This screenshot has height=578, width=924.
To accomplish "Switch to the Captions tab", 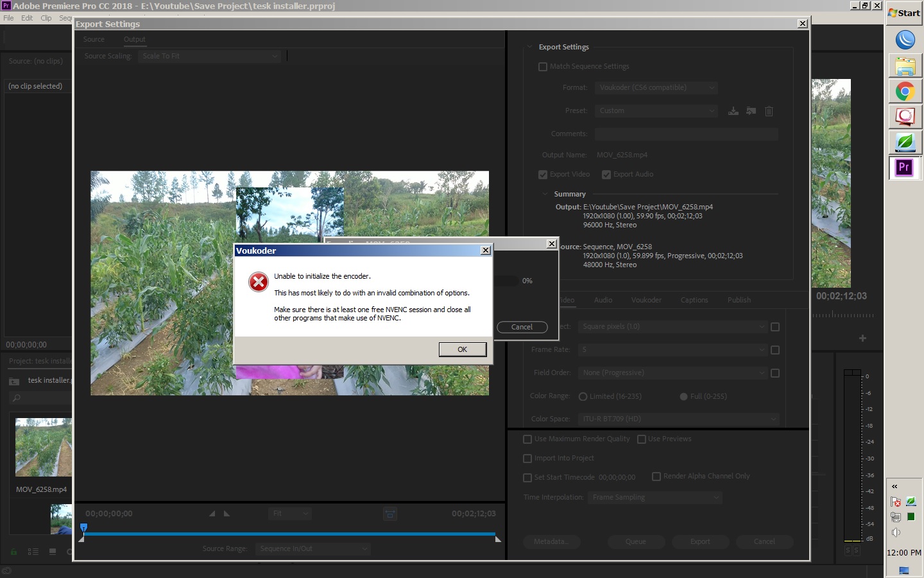I will point(694,300).
